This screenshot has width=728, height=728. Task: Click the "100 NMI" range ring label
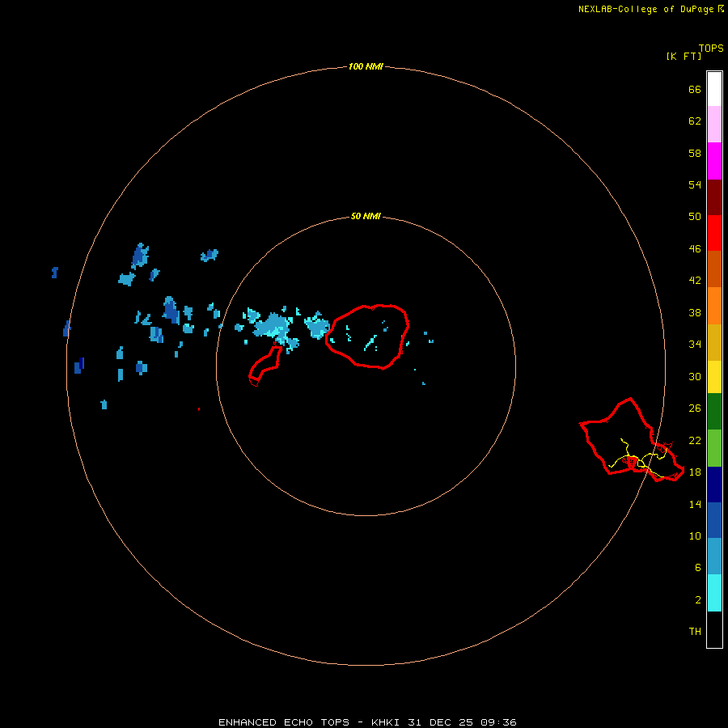tap(366, 66)
